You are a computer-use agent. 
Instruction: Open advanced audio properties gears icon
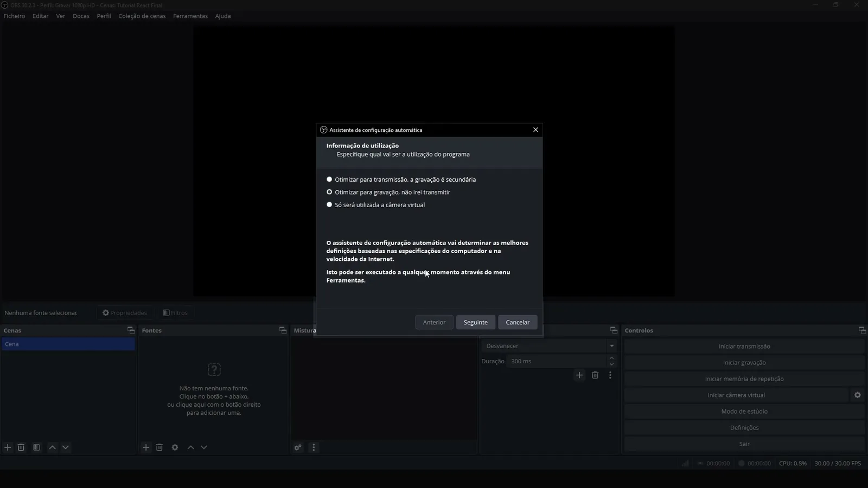pos(298,447)
